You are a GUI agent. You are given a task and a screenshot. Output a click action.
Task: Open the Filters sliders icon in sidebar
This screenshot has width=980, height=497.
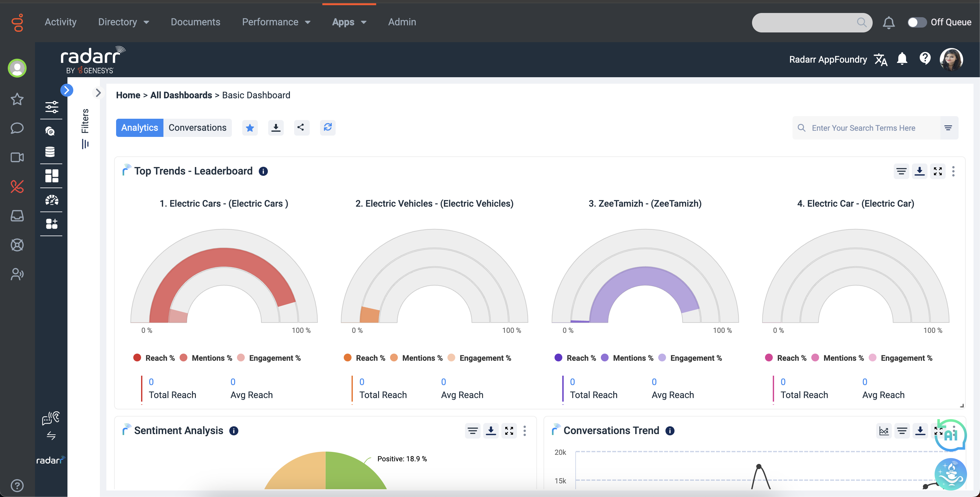tap(51, 107)
